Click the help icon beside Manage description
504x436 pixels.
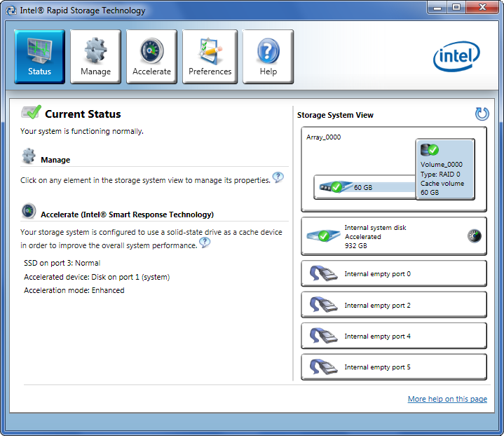tap(278, 177)
